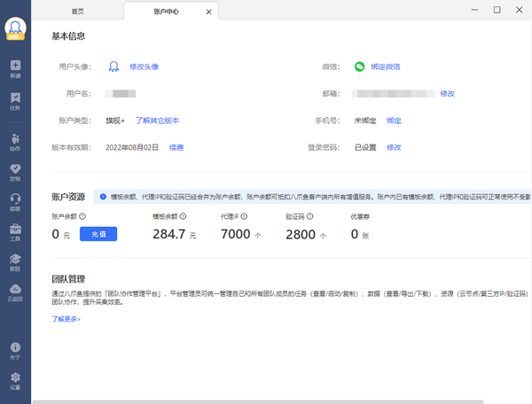Click the 未绑定 phone status text
The image size is (532, 404).
click(365, 120)
